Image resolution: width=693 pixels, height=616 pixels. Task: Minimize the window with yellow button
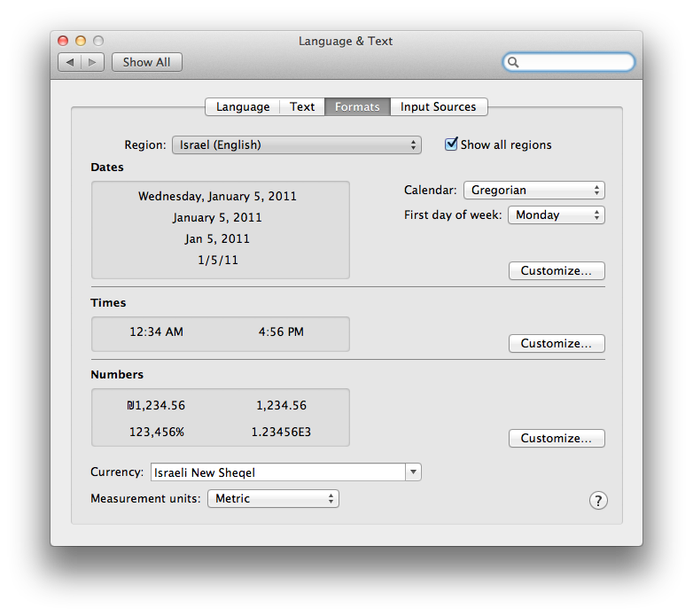tap(81, 41)
